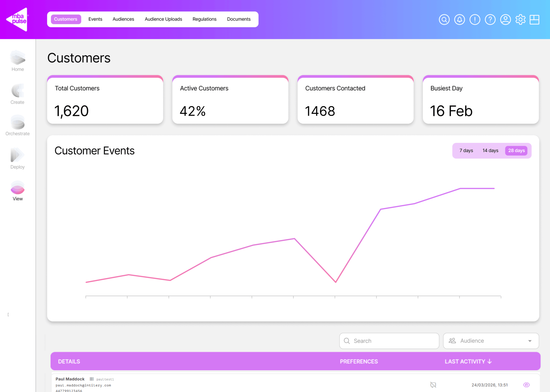This screenshot has height=392, width=550.
Task: Open Deploy section in sidebar
Action: pos(17,158)
